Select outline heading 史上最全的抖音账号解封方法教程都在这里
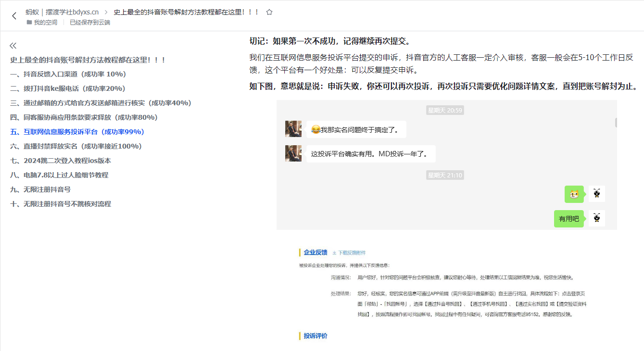Viewport: 644px width, 351px height. point(88,60)
